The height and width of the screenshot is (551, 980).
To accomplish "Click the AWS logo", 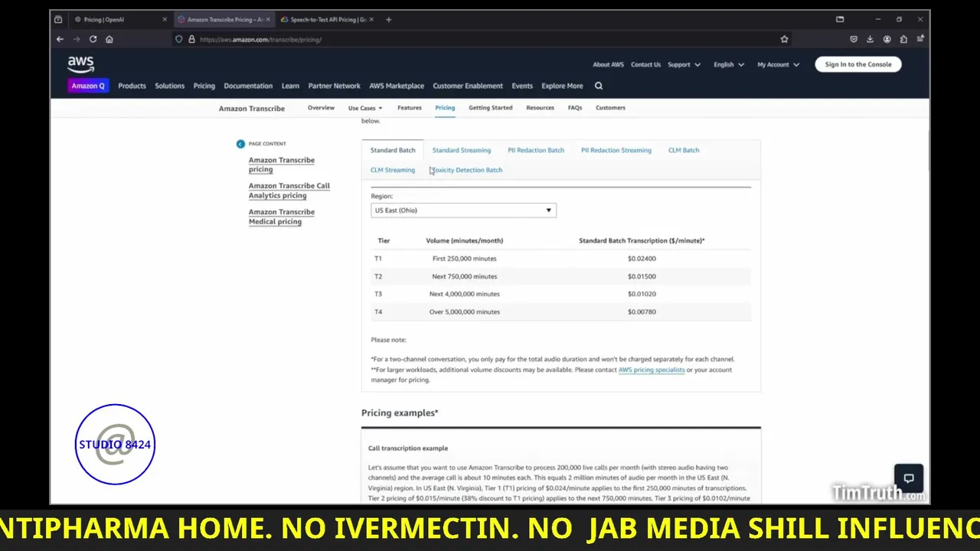I will pos(80,65).
